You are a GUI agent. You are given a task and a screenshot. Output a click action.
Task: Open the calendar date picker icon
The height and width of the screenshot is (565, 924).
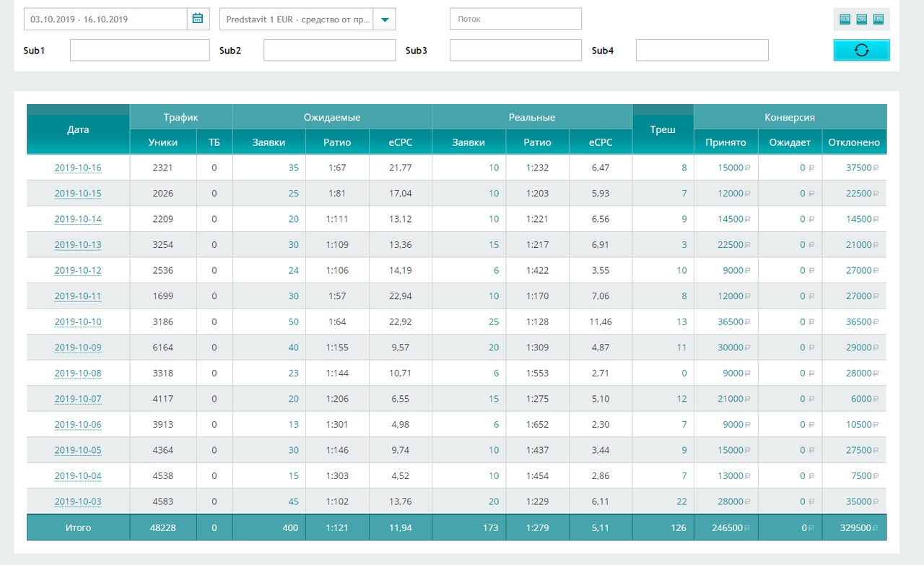tap(198, 20)
